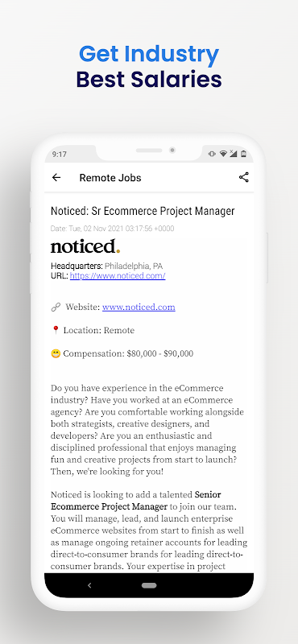Tap the battery status icon
This screenshot has height=644, width=298.
(243, 154)
